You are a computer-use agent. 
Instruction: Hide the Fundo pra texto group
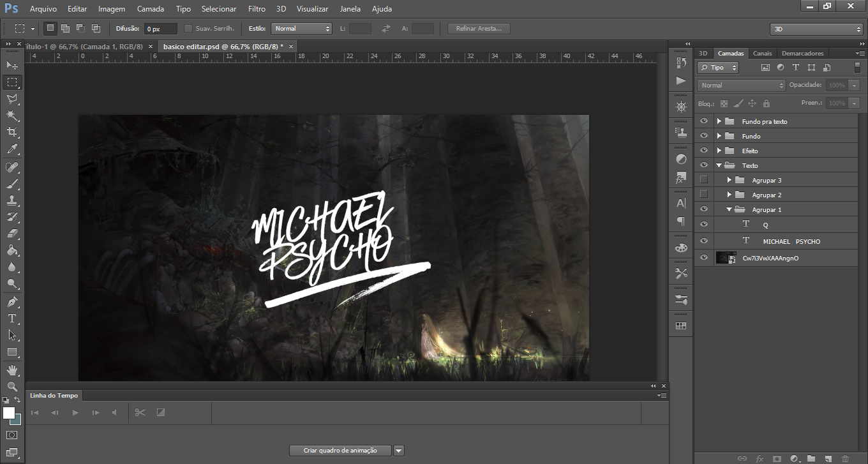pos(704,121)
